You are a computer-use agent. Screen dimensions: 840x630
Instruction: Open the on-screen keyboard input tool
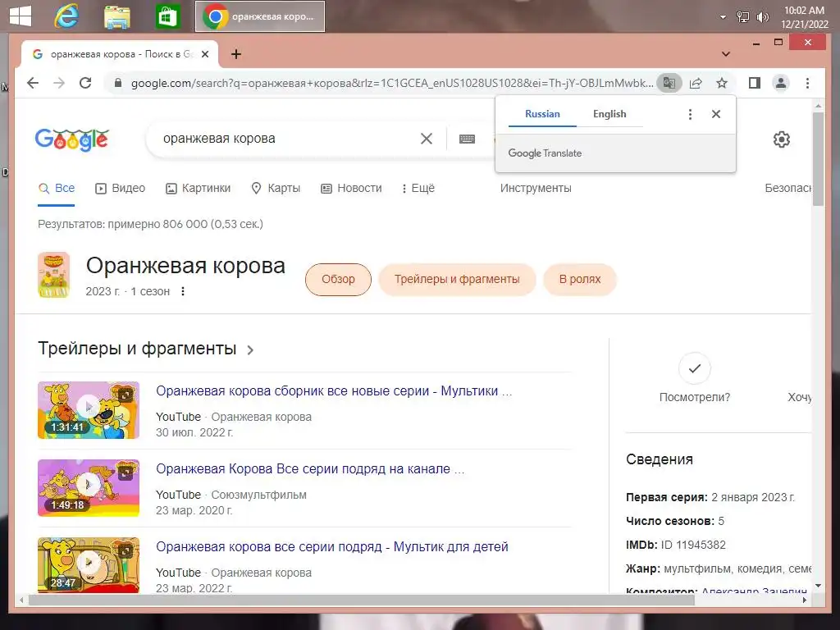point(467,139)
